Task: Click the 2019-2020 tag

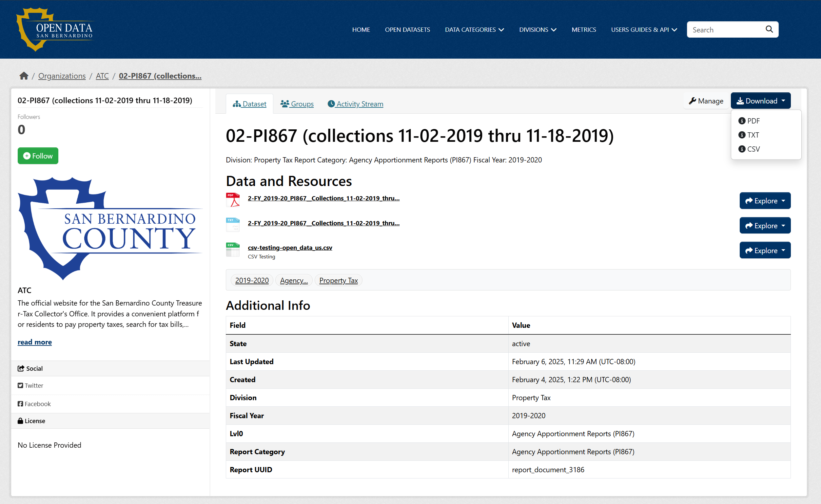Action: (252, 280)
